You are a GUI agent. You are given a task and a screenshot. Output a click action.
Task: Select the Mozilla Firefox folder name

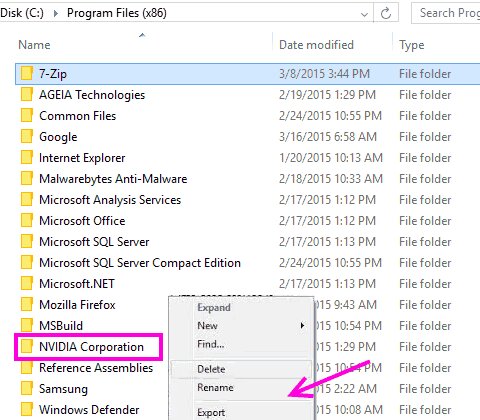pyautogui.click(x=77, y=305)
